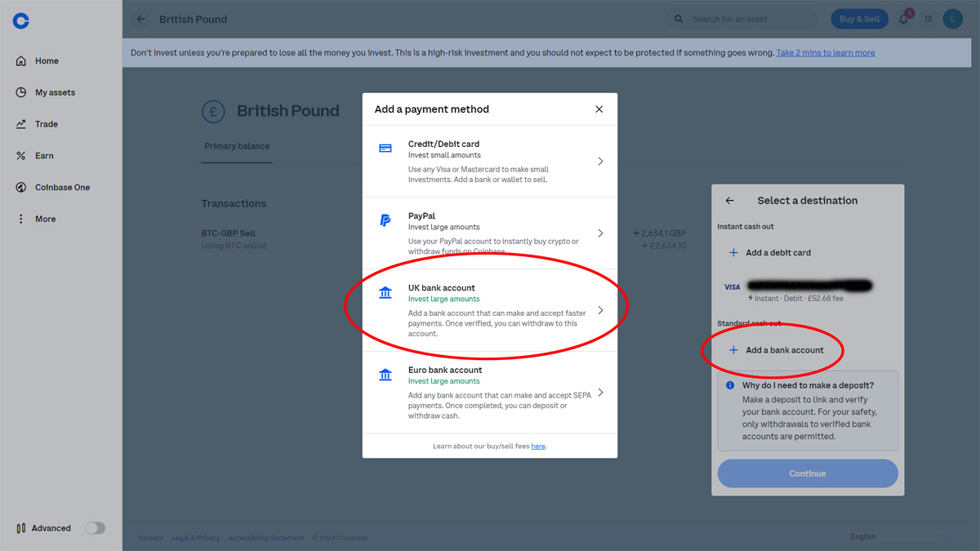Image resolution: width=980 pixels, height=551 pixels.
Task: Click the Visa logo icon
Action: pyautogui.click(x=733, y=287)
